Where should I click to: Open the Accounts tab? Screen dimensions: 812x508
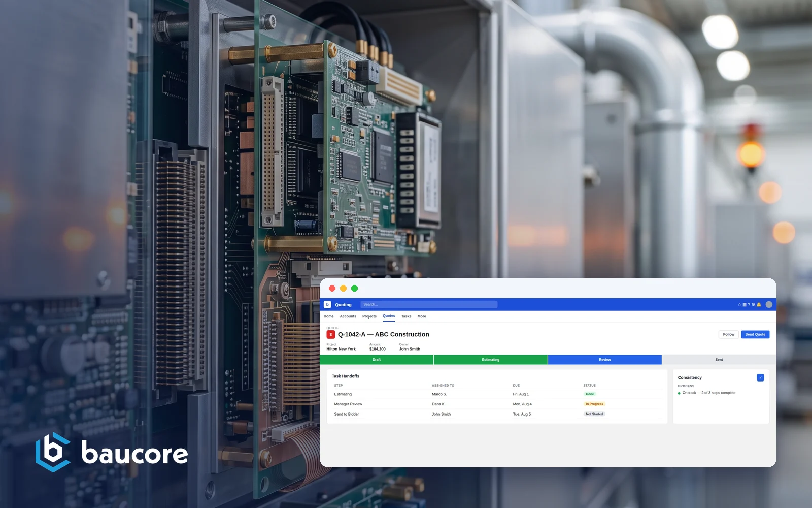point(348,316)
